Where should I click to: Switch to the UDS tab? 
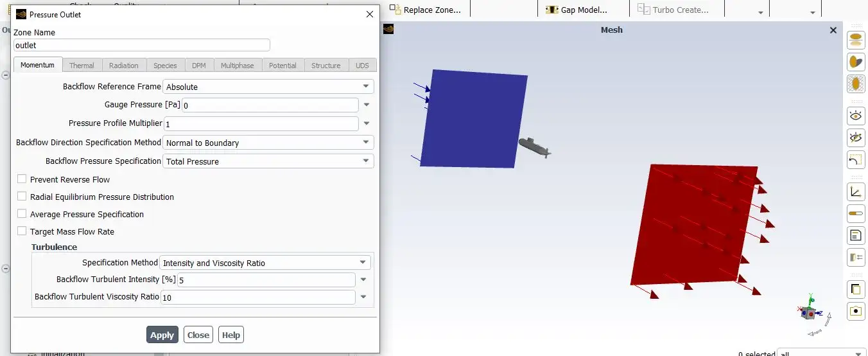[x=363, y=66]
